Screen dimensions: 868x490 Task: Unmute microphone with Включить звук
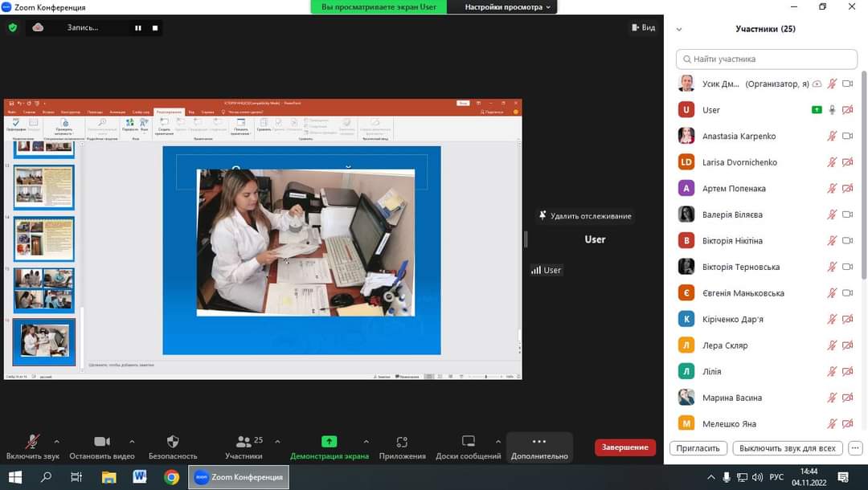[32, 442]
